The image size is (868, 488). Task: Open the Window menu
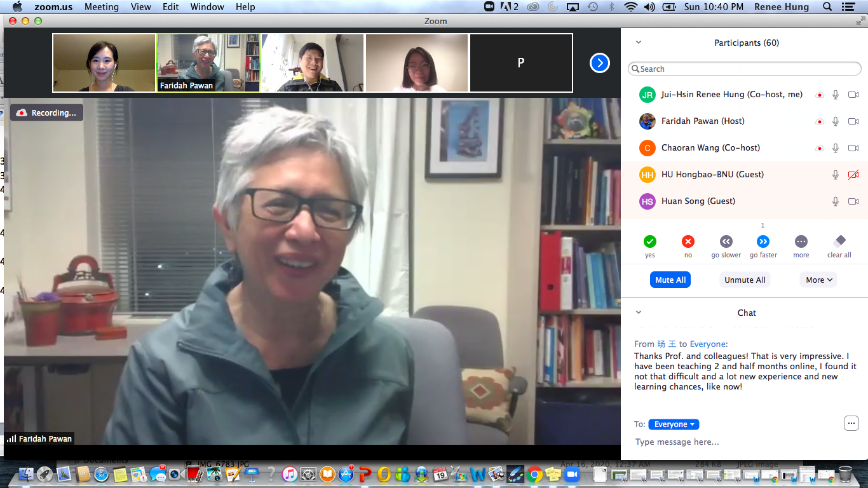(x=207, y=7)
